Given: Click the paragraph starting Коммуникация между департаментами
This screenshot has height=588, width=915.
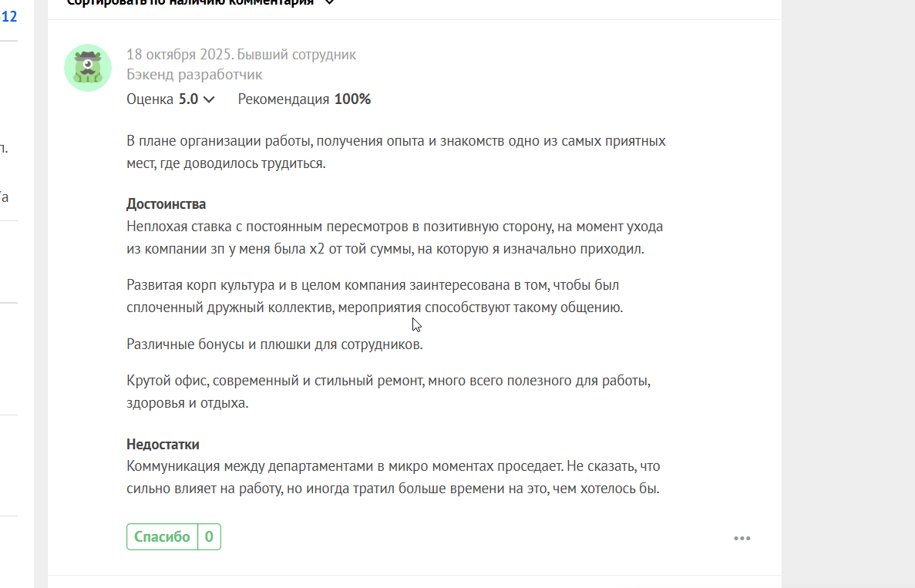Looking at the screenshot, I should click(x=393, y=477).
